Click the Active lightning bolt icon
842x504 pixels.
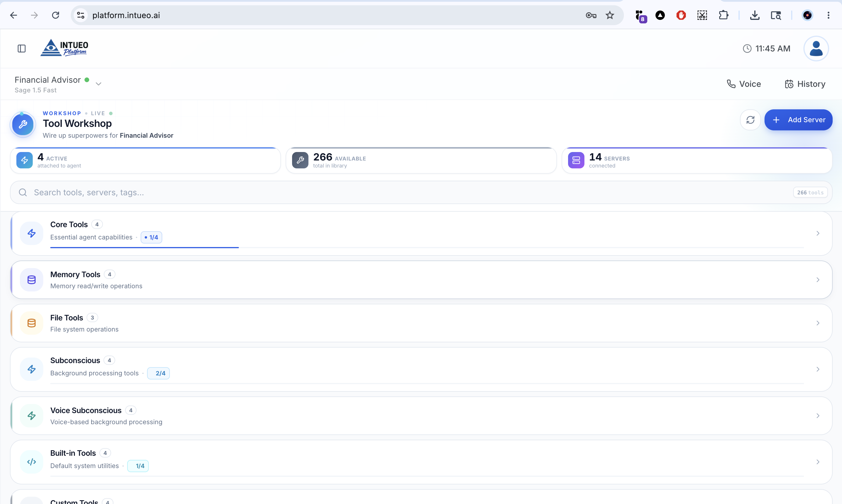pyautogui.click(x=25, y=160)
